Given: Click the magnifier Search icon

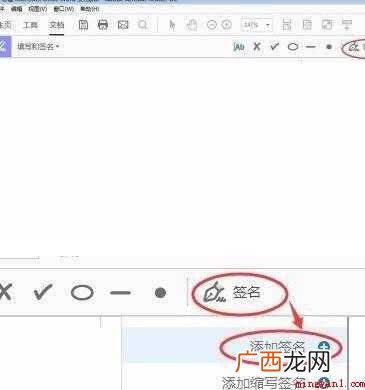Looking at the screenshot, I should 143,25.
